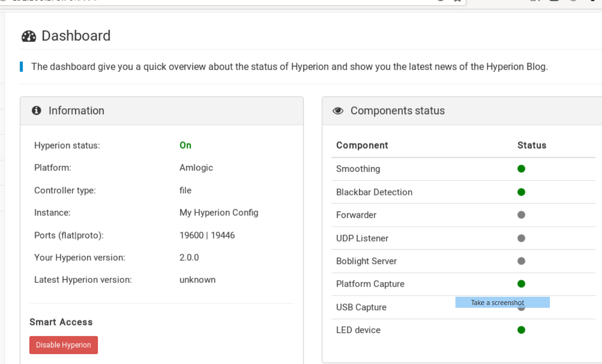602x364 pixels.
Task: Click the Component column header
Action: 362,145
